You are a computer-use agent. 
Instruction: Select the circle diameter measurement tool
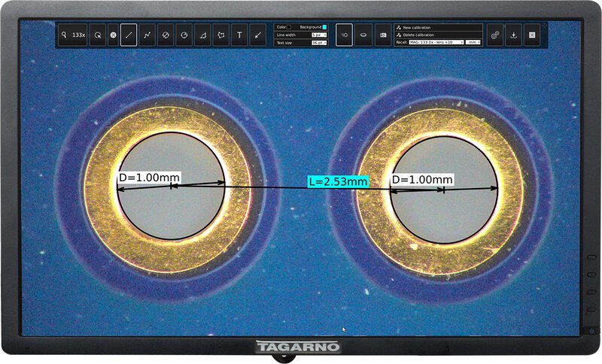pos(166,35)
